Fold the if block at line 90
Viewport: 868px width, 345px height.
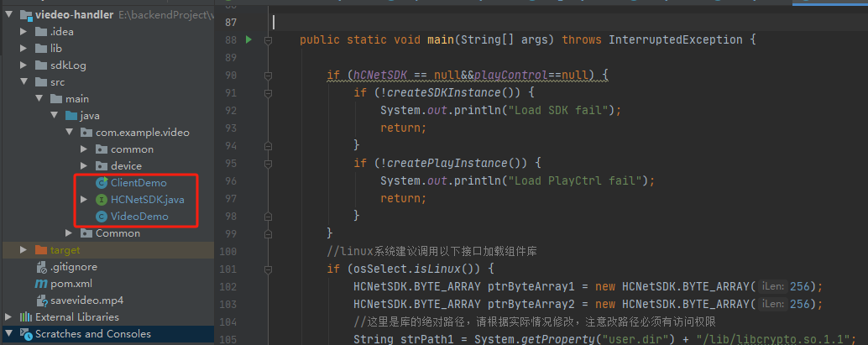click(x=269, y=76)
